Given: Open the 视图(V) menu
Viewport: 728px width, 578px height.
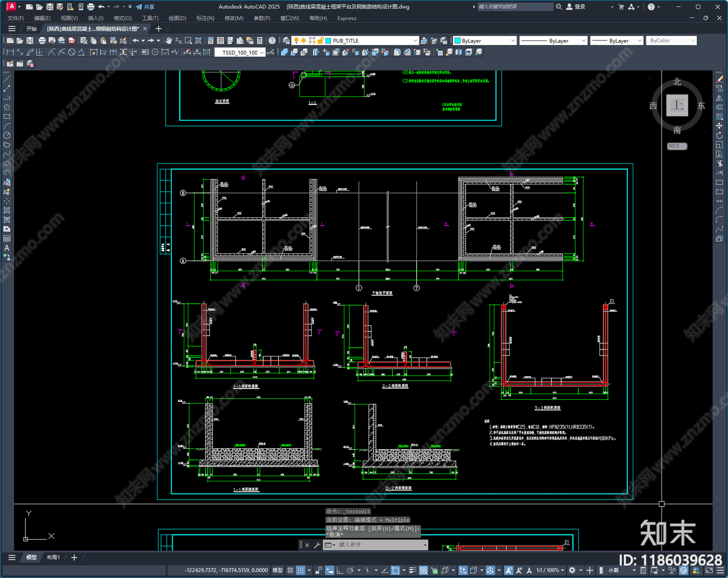Looking at the screenshot, I should (x=69, y=18).
